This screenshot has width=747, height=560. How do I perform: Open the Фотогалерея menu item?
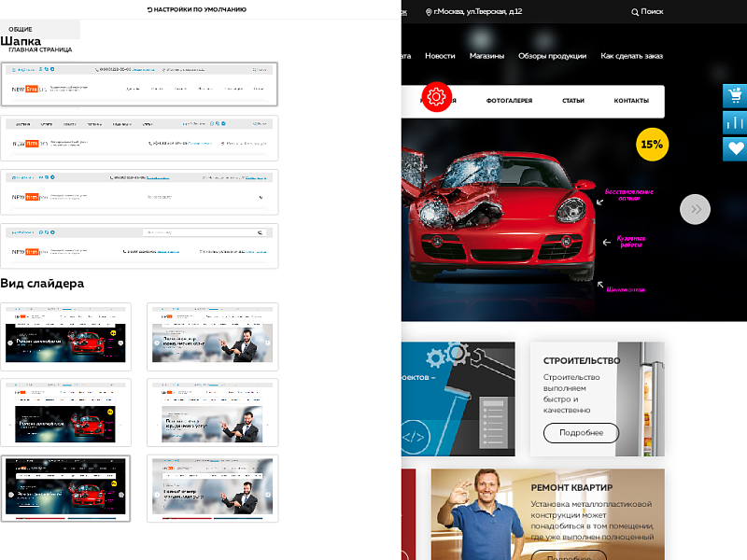click(x=509, y=101)
